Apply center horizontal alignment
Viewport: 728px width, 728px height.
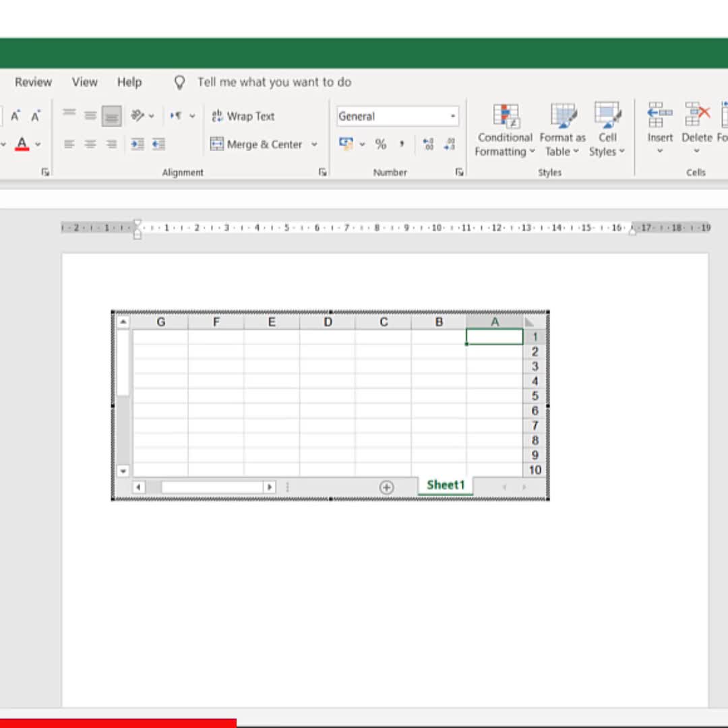point(90,144)
